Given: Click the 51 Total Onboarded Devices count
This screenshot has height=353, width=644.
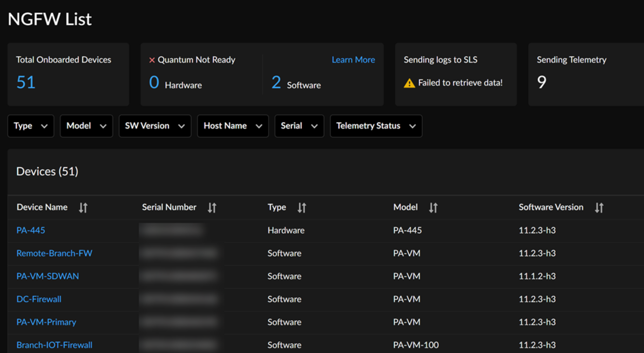Looking at the screenshot, I should coord(26,82).
